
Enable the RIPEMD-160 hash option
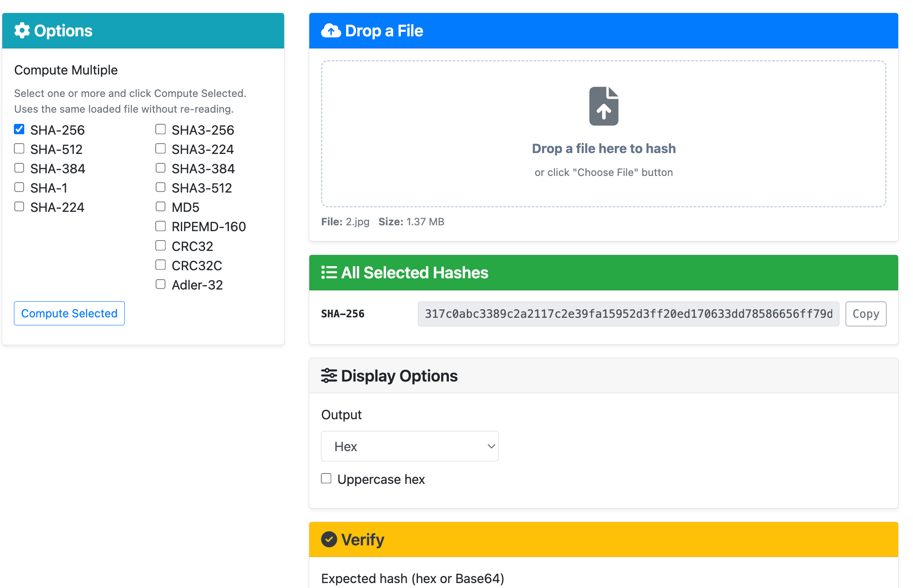click(x=161, y=226)
